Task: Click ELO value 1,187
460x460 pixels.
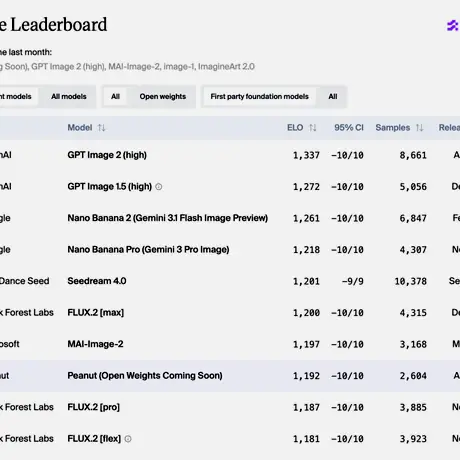Action: click(306, 407)
